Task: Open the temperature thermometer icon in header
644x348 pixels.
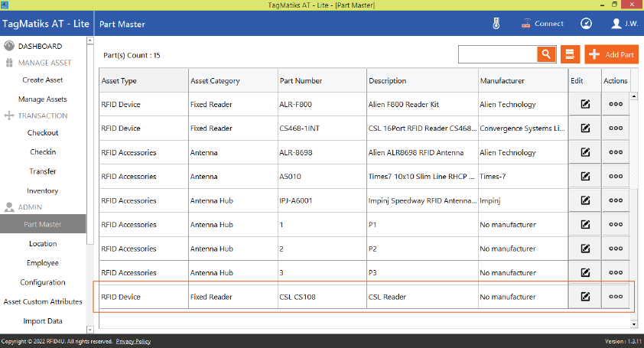Action: pyautogui.click(x=496, y=24)
